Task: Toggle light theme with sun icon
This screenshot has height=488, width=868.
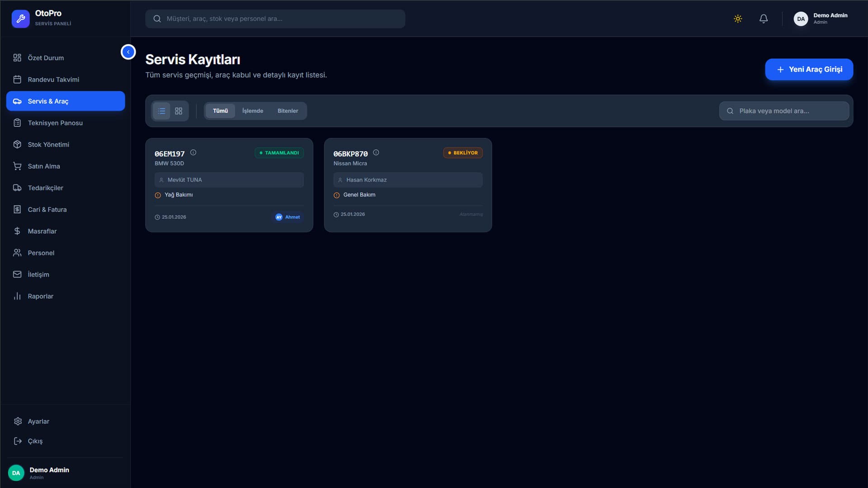Action: (738, 19)
